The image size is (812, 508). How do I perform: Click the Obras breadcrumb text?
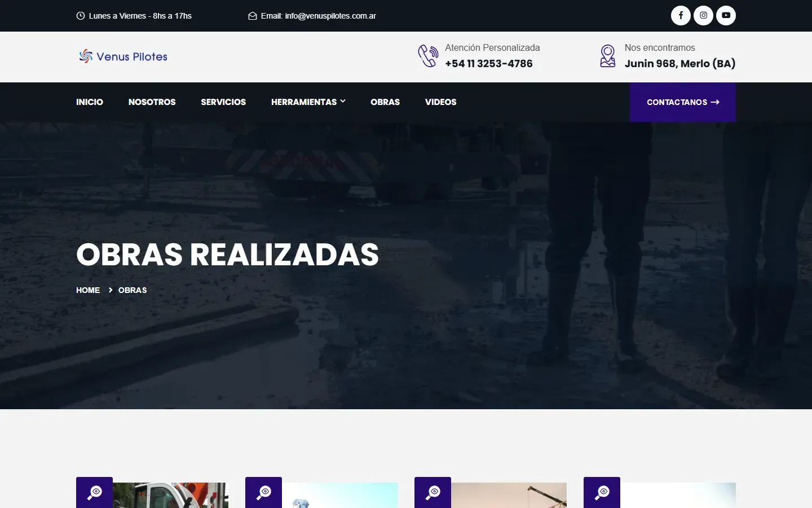[x=133, y=290]
